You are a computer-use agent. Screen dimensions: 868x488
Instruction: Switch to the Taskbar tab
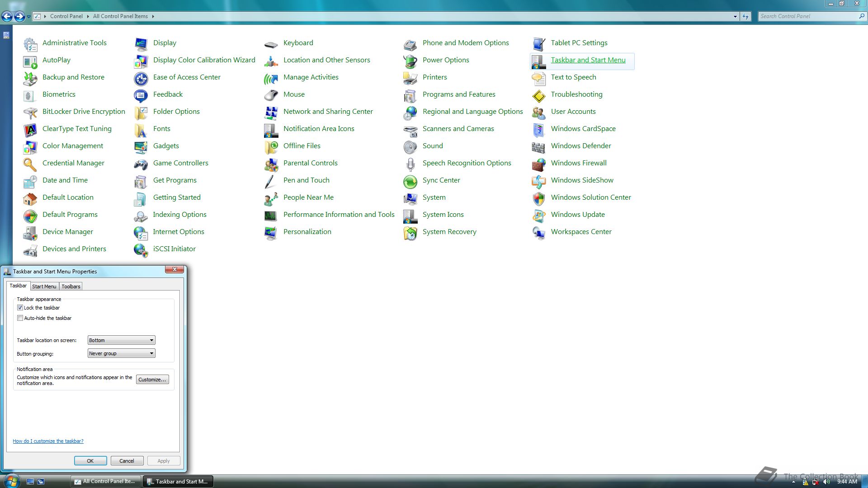[18, 286]
